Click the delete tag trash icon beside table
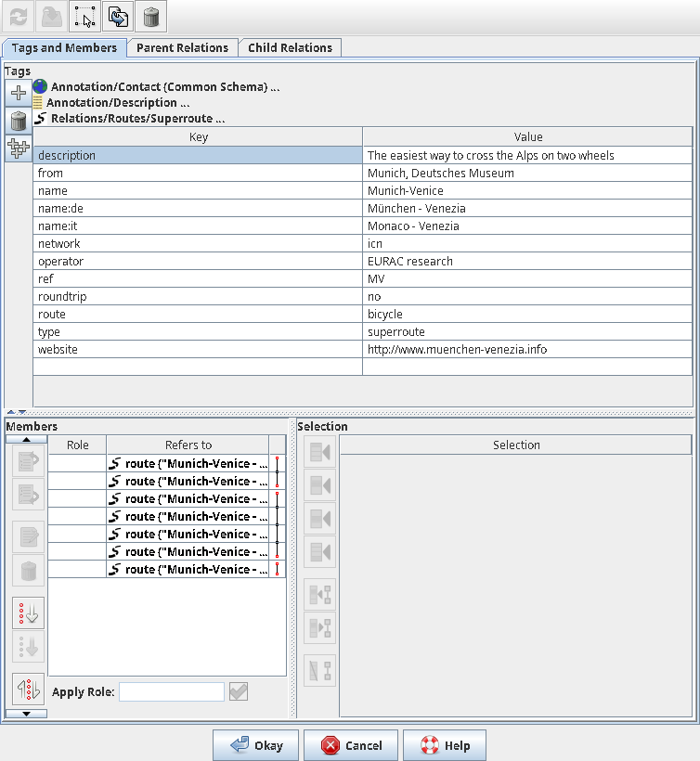The image size is (700, 761). [19, 121]
